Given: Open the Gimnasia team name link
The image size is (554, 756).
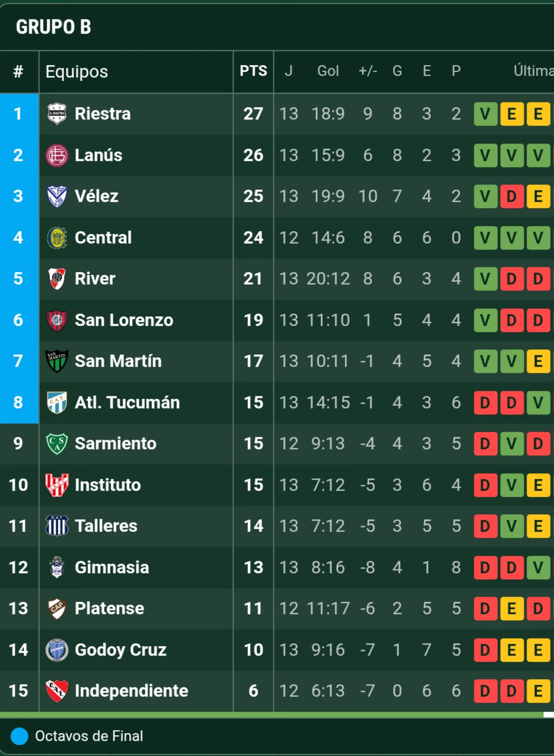Looking at the screenshot, I should click(x=112, y=568).
